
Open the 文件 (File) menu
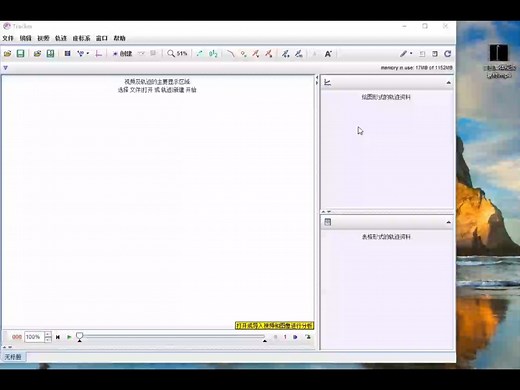coord(8,38)
